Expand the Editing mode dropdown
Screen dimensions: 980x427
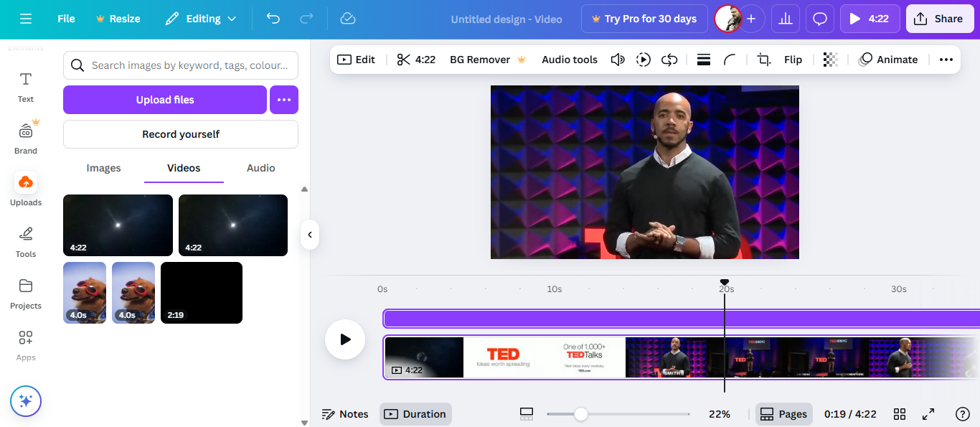[200, 19]
